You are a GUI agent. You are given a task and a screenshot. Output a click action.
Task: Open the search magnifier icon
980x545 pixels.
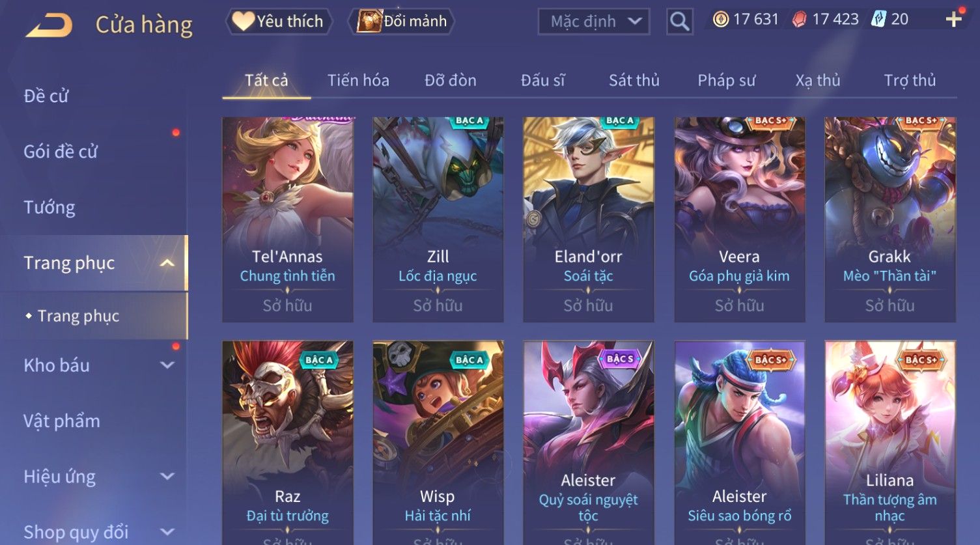679,21
